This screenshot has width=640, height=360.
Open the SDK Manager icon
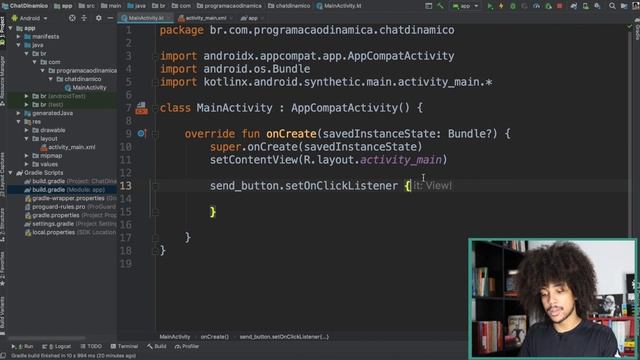[x=597, y=6]
